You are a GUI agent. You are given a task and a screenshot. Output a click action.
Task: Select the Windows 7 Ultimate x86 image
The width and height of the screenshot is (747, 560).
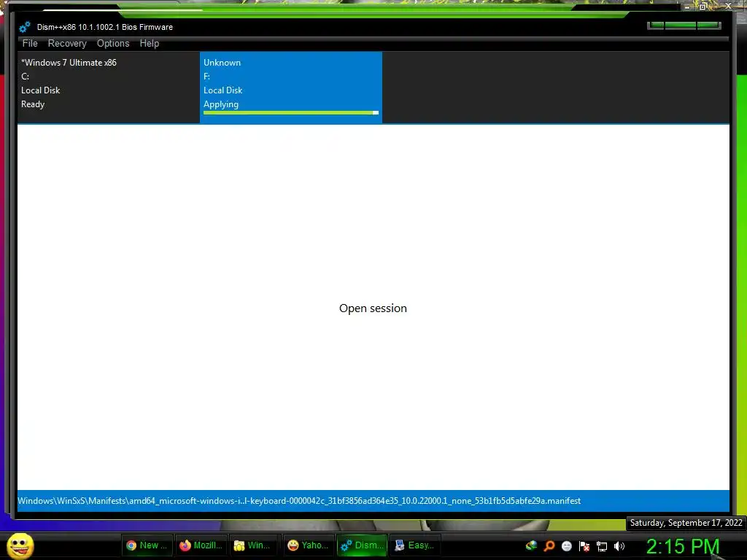tap(109, 87)
